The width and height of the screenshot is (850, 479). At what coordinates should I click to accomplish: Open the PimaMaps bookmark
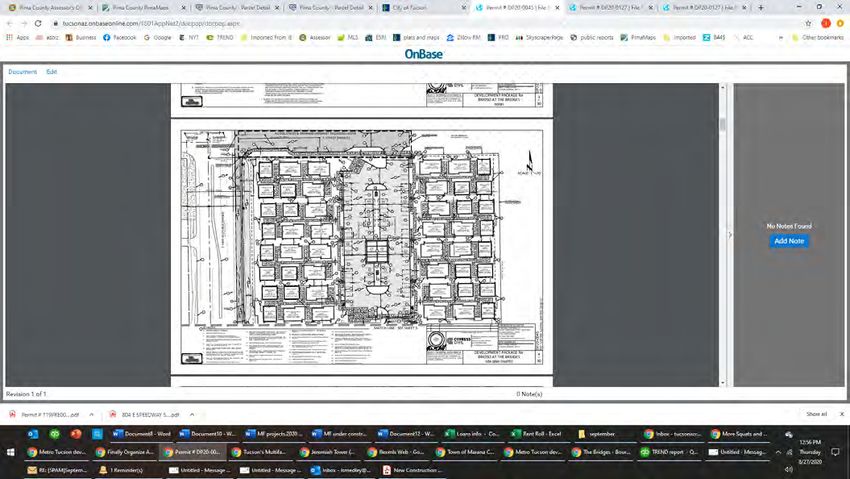click(x=638, y=37)
